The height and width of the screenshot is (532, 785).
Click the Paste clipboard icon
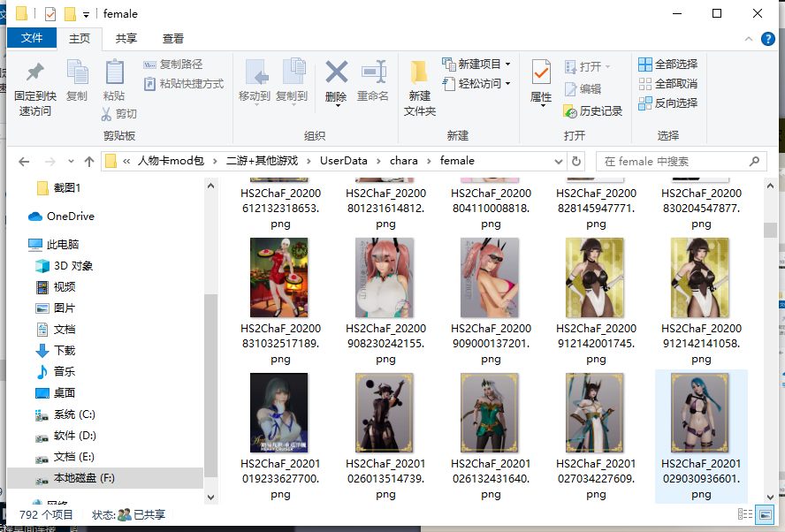[115, 72]
